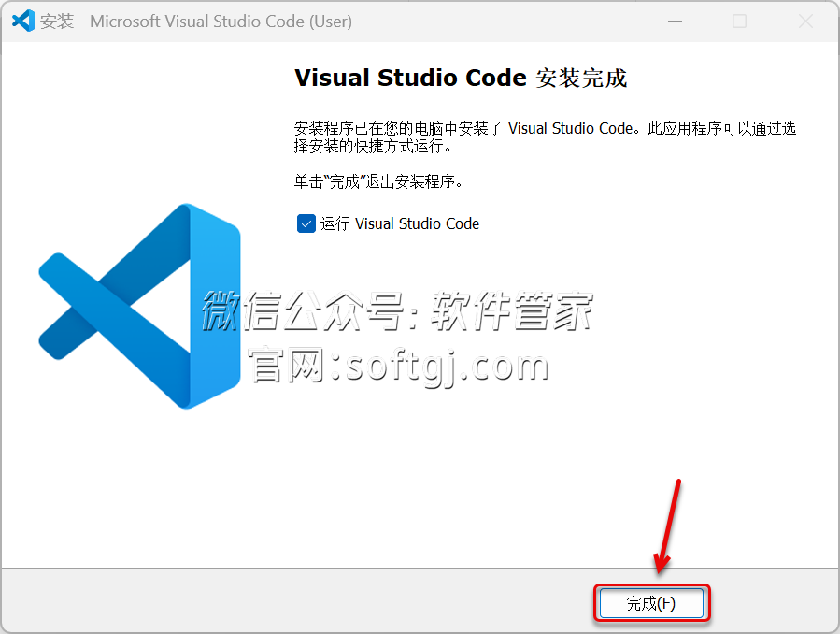Click the disabled maximize window button
This screenshot has width=840, height=634.
[x=740, y=22]
